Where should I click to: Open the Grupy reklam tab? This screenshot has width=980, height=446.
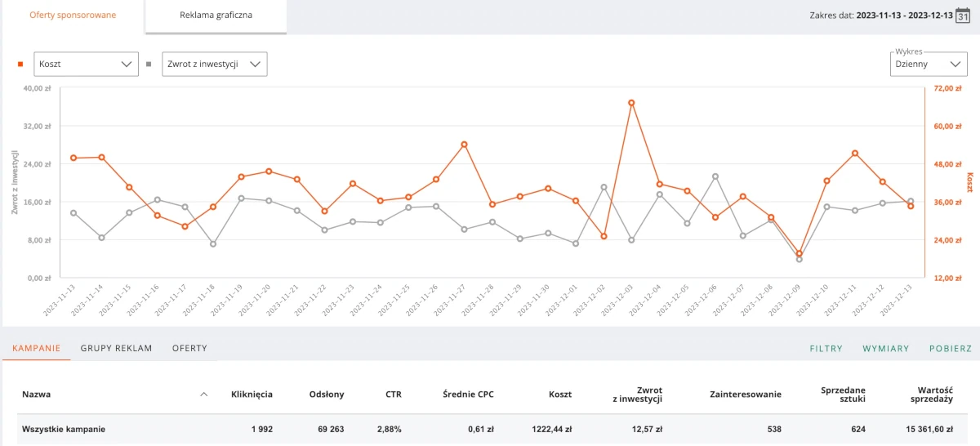(x=116, y=348)
